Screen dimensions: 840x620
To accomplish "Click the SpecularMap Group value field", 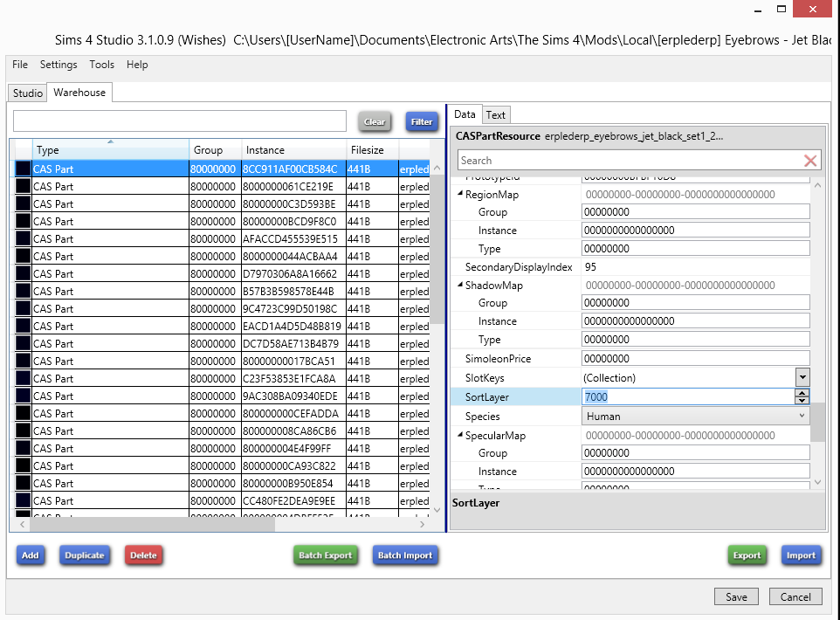I will [695, 453].
